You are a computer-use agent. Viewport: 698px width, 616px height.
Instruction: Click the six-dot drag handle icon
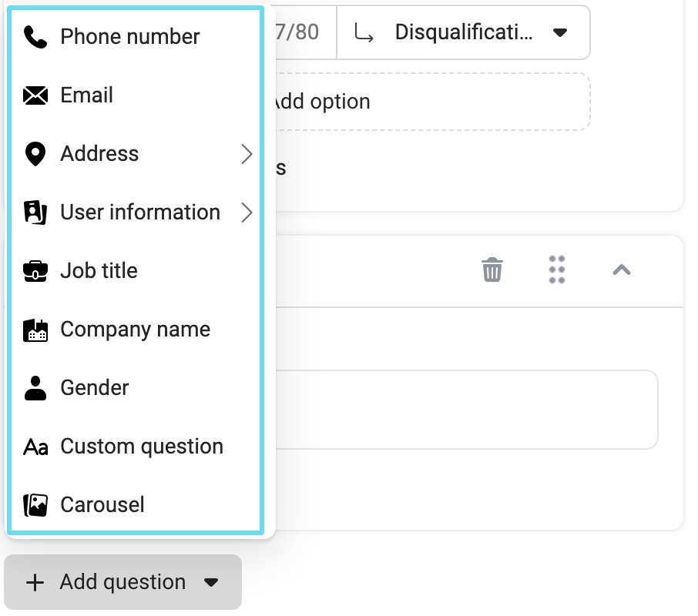(557, 269)
